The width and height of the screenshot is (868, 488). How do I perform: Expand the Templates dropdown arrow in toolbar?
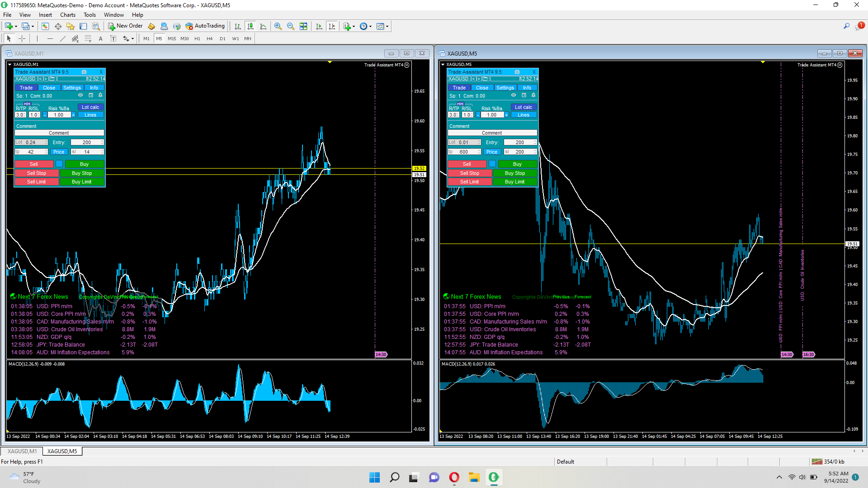pos(387,26)
